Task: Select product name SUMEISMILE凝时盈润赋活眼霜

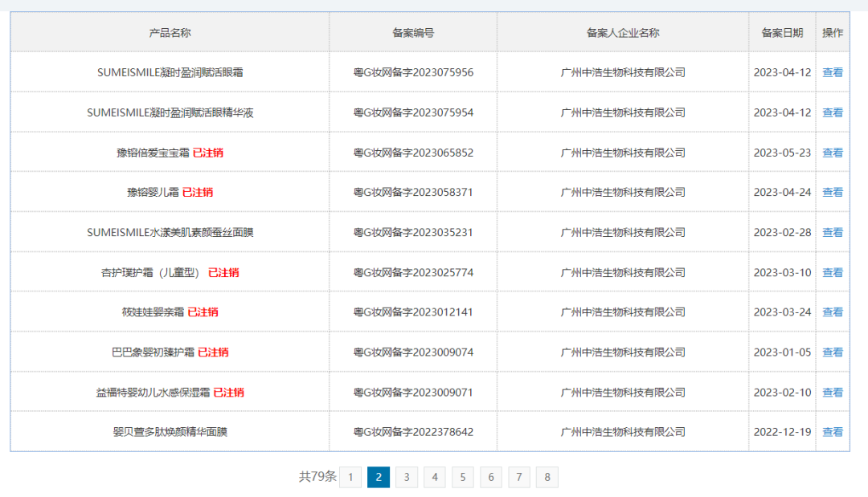Action: pyautogui.click(x=170, y=72)
